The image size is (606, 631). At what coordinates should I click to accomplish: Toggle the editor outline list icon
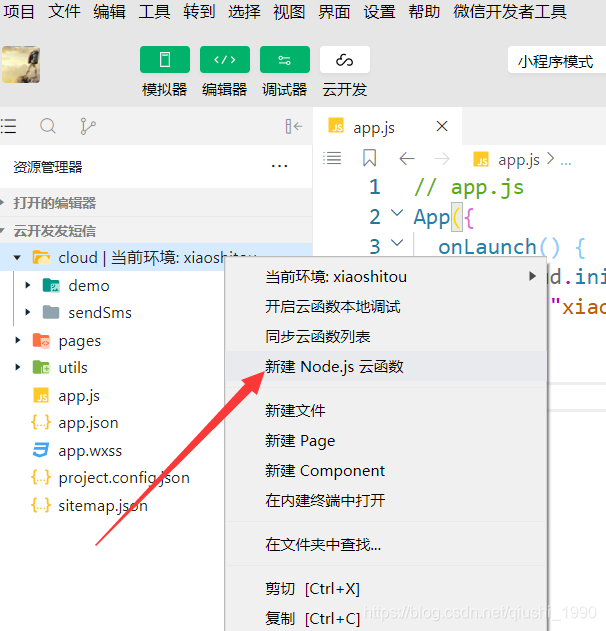click(332, 158)
